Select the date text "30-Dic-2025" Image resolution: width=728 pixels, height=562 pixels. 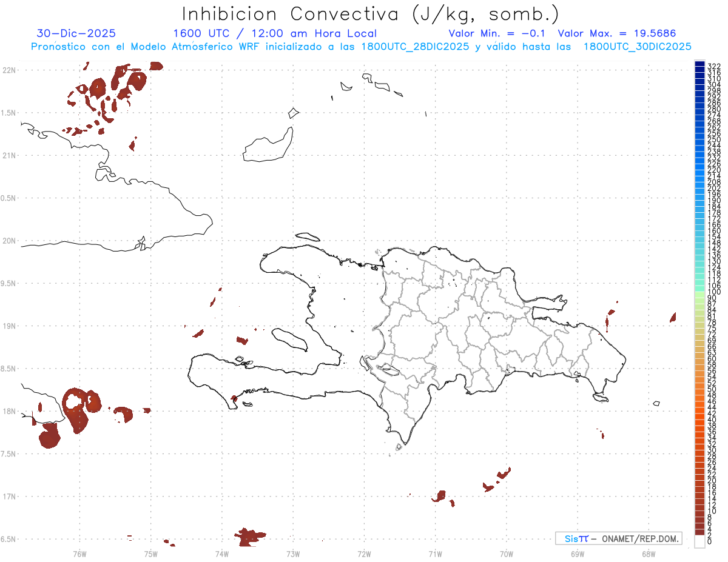[76, 34]
